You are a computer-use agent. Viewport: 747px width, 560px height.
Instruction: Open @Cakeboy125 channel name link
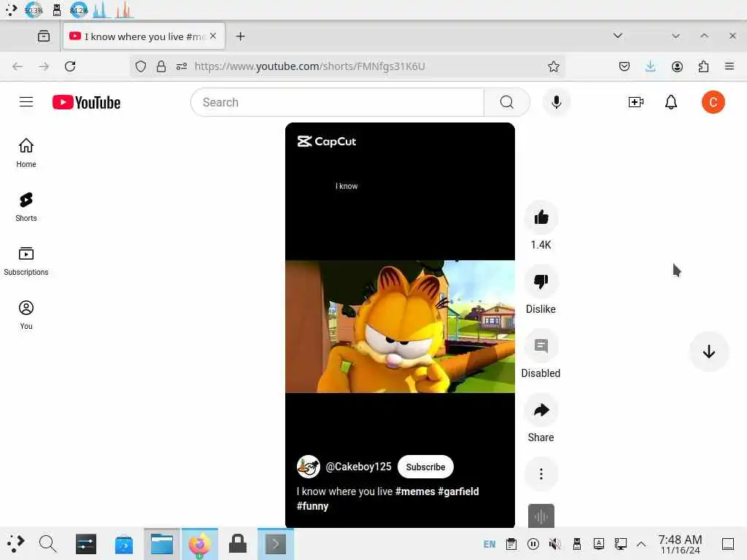coord(358,467)
